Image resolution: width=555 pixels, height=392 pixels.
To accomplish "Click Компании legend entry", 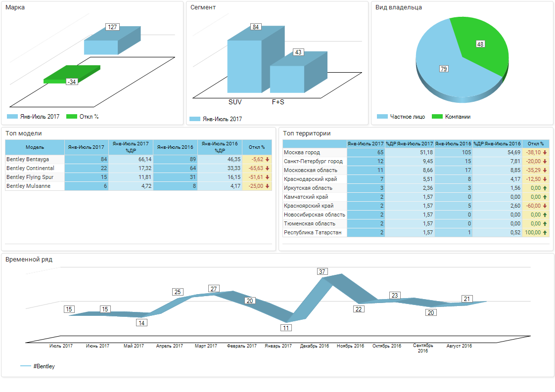I will click(451, 116).
